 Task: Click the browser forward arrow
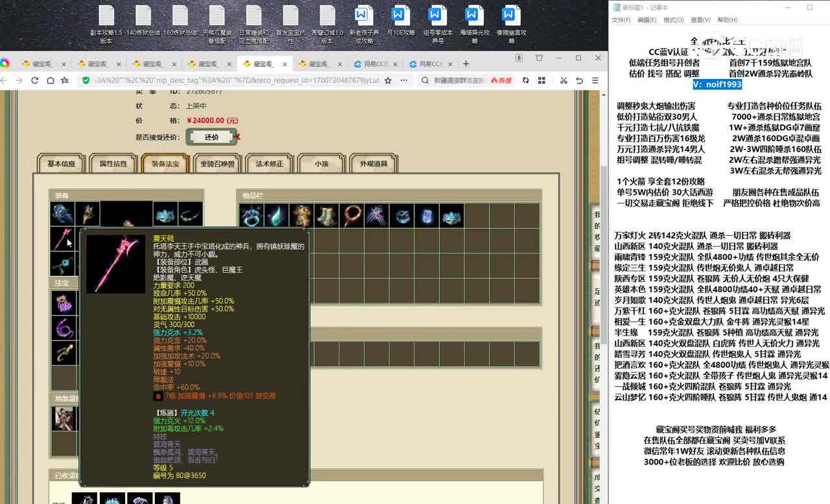pos(18,80)
